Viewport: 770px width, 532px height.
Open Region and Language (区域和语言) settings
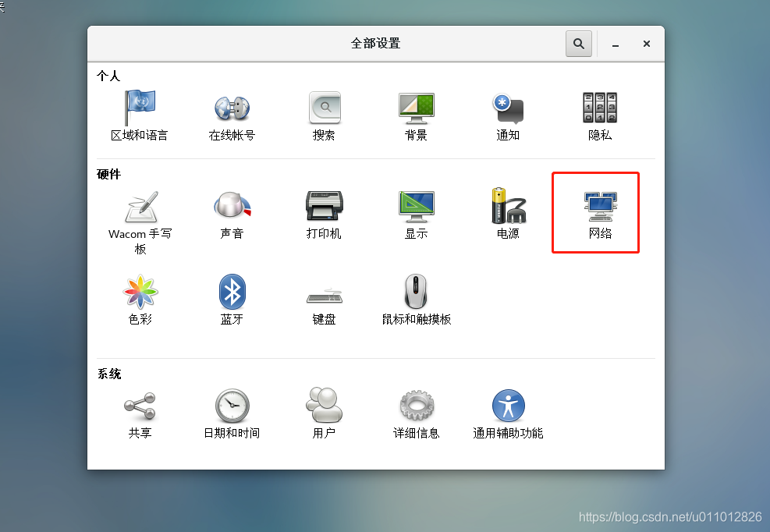tap(140, 116)
